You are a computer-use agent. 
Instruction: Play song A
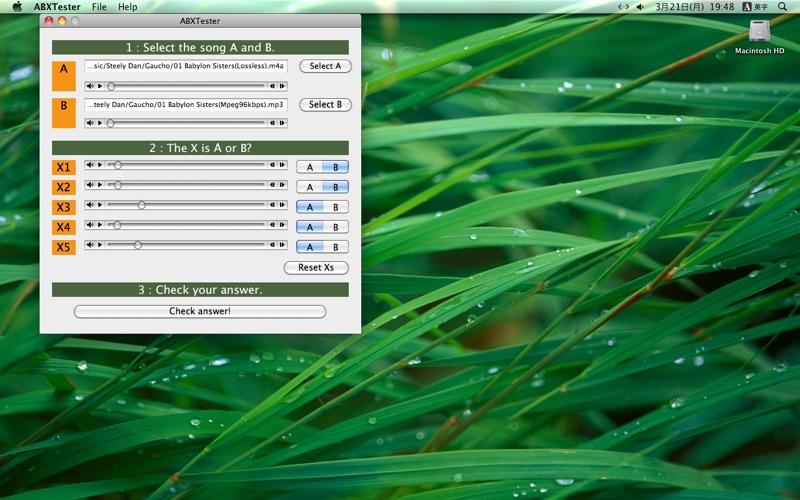pos(100,86)
